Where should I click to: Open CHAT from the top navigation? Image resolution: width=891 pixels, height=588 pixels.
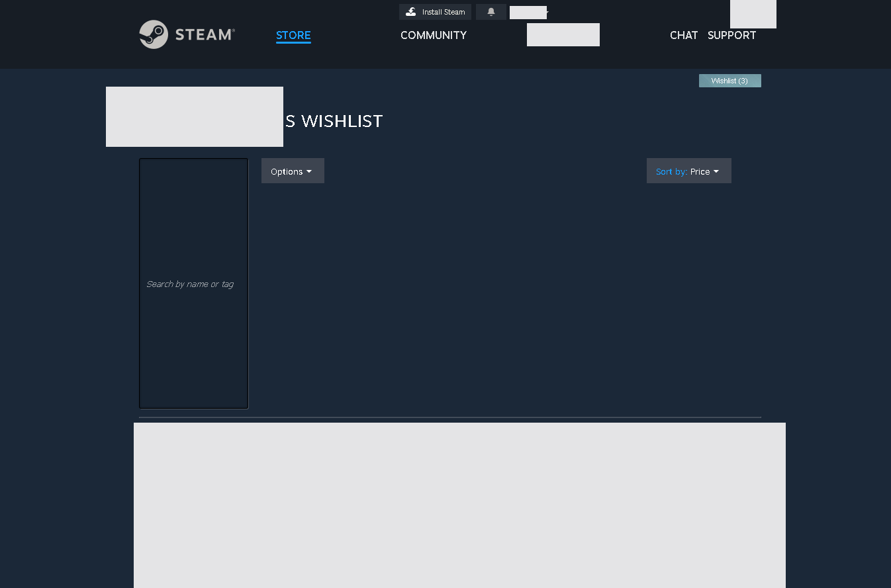[x=684, y=35]
